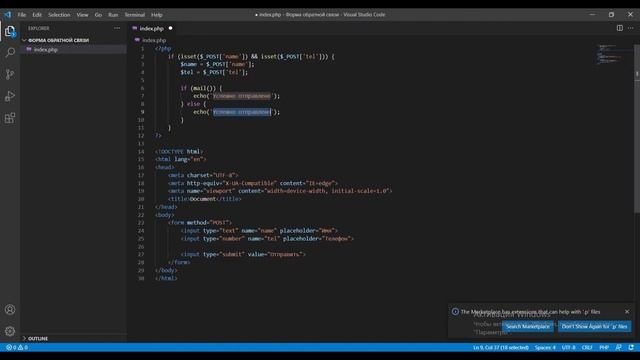Open Explorer Views and More Actions ellipsis
Viewport: 640px width, 360px height.
tap(117, 28)
